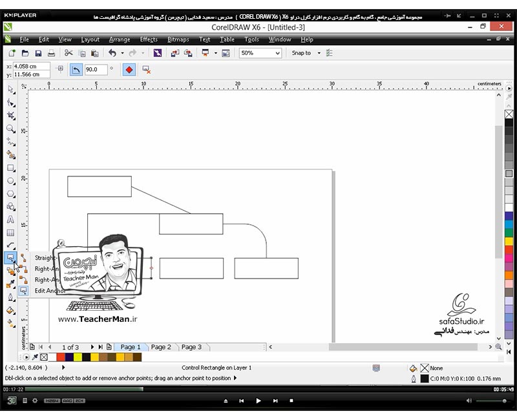Open the Tools menu
Viewport: 517px width, 420px height.
pos(251,39)
